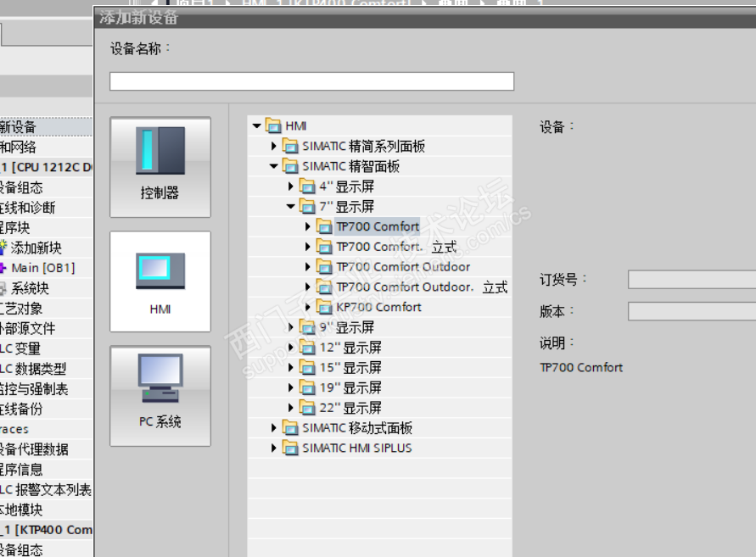Click the HMI root folder icon

pyautogui.click(x=273, y=125)
